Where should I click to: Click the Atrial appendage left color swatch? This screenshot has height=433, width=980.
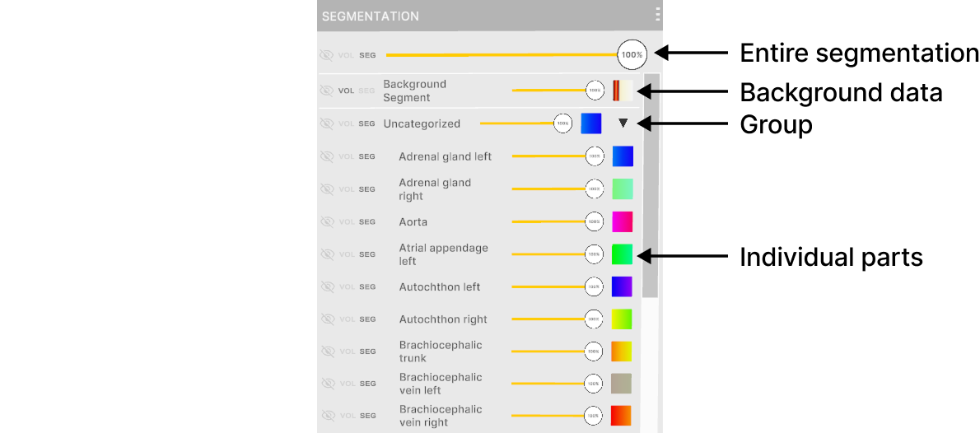[623, 254]
